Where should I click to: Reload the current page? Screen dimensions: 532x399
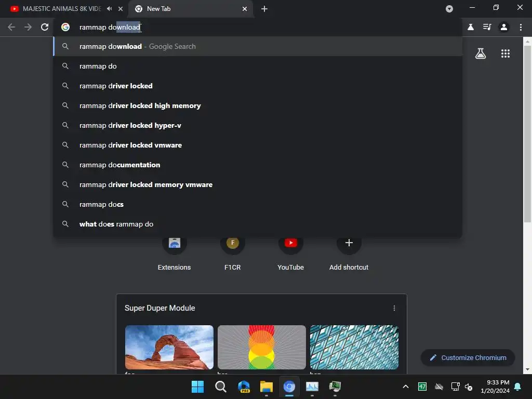(x=45, y=27)
